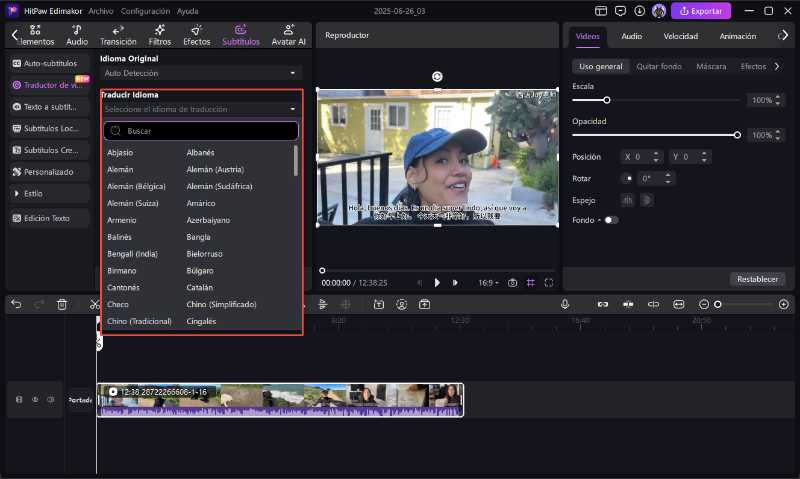Open the Filtros panel
This screenshot has width=800, height=479.
point(160,35)
